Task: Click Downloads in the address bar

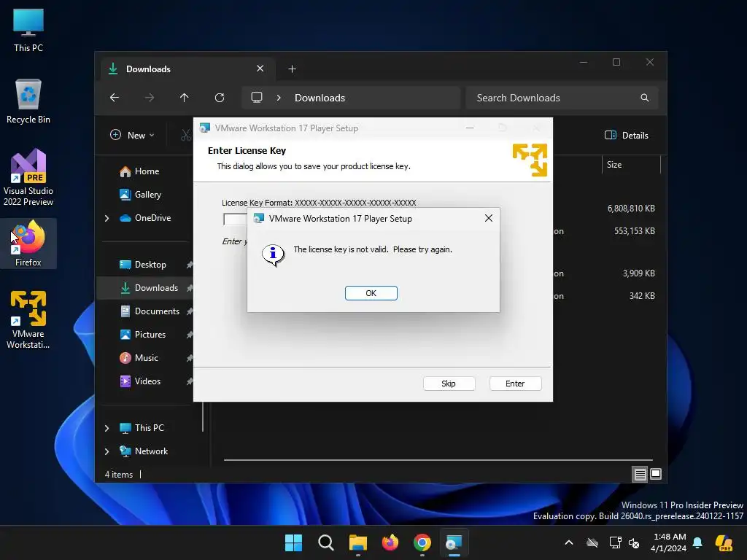Action: pyautogui.click(x=320, y=98)
